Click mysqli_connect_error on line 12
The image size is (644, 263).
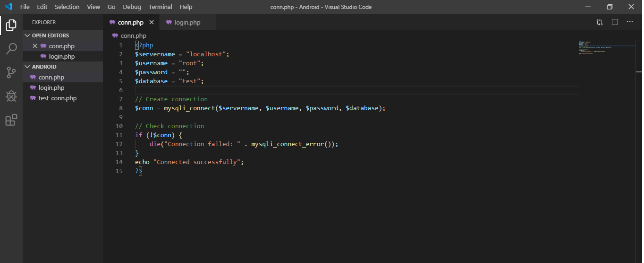click(288, 144)
